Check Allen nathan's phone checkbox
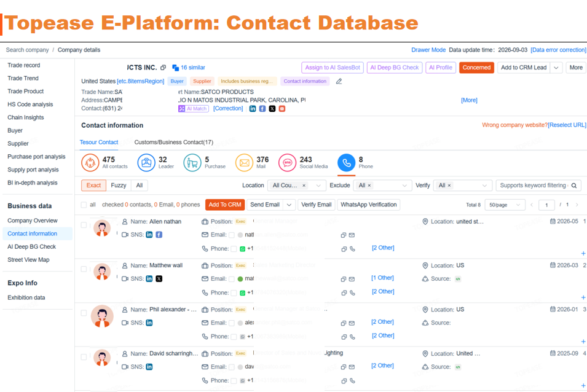 point(234,249)
